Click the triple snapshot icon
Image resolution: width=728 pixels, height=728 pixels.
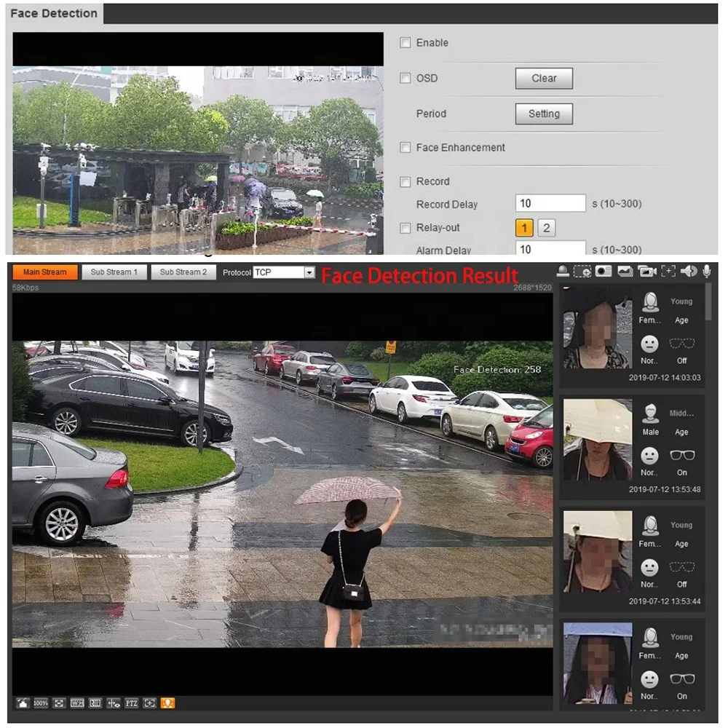point(625,272)
